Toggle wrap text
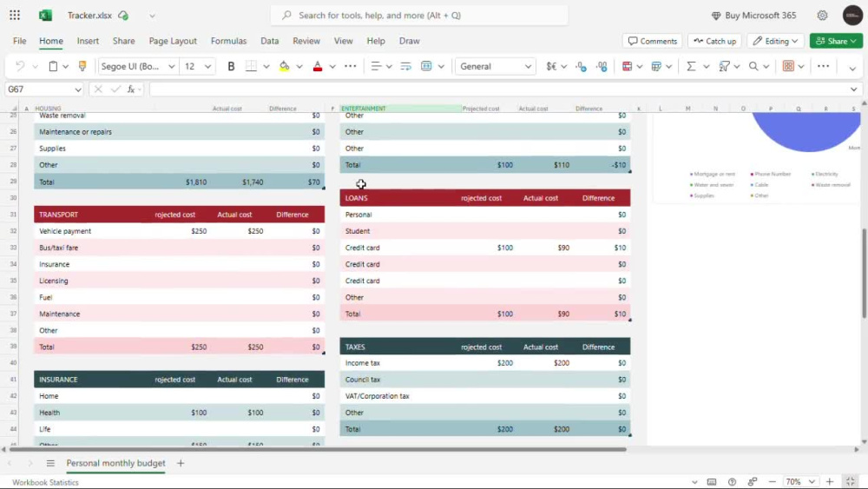This screenshot has width=868, height=489. [405, 67]
